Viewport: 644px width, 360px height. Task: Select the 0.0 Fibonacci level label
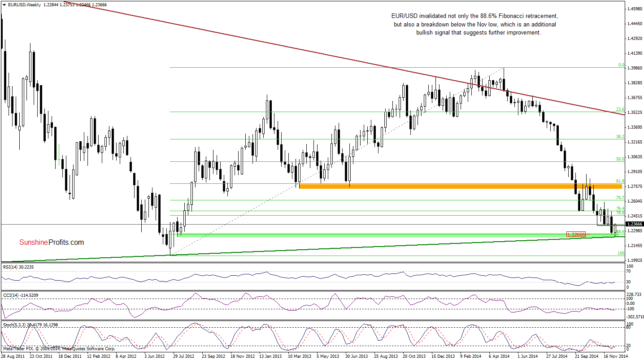621,65
